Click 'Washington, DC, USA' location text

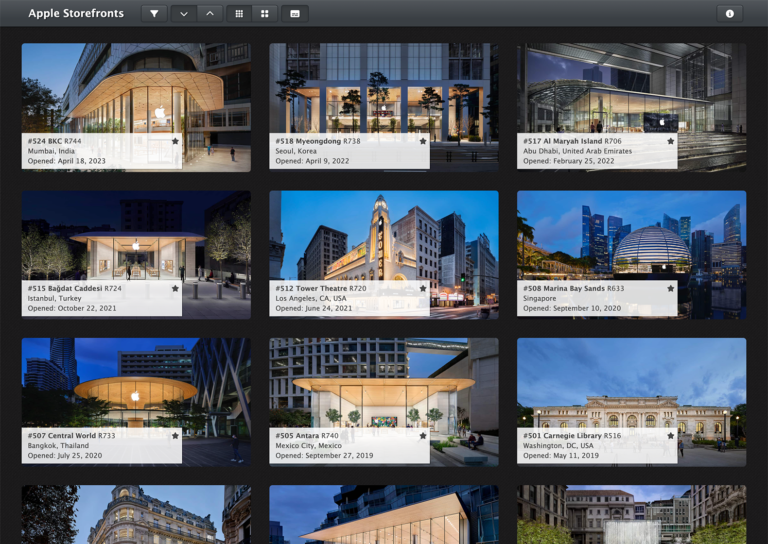coord(558,446)
